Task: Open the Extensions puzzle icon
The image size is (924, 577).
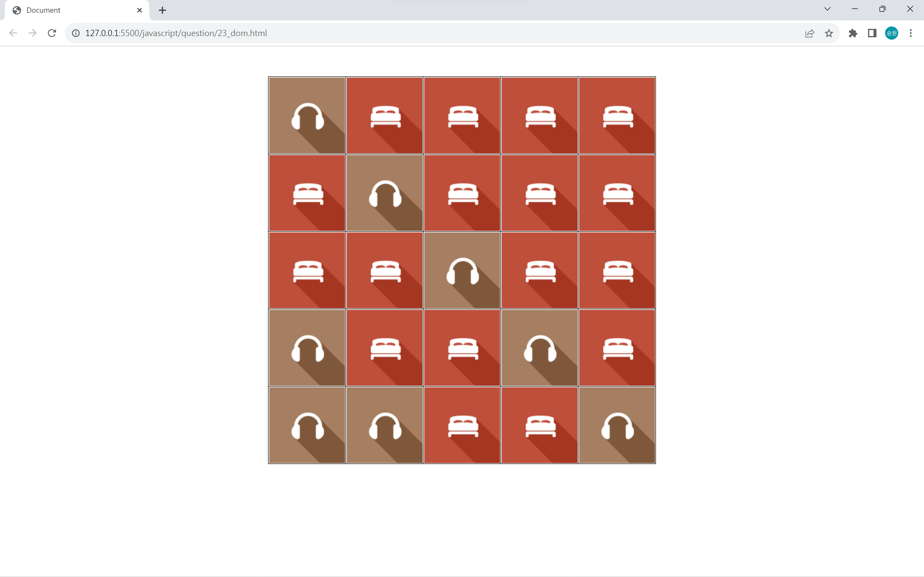Action: pos(853,33)
